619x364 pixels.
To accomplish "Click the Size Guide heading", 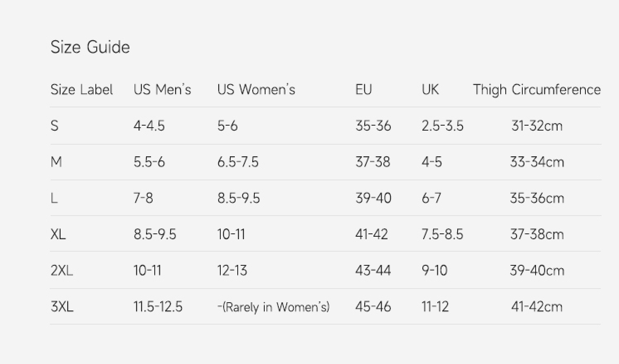I will coord(90,47).
